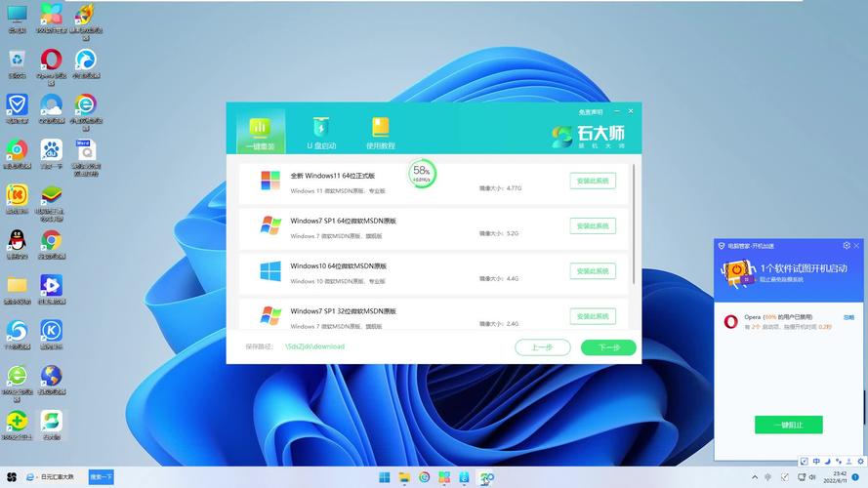The height and width of the screenshot is (488, 868).
Task: Click the system list scrollbar
Action: (x=634, y=224)
